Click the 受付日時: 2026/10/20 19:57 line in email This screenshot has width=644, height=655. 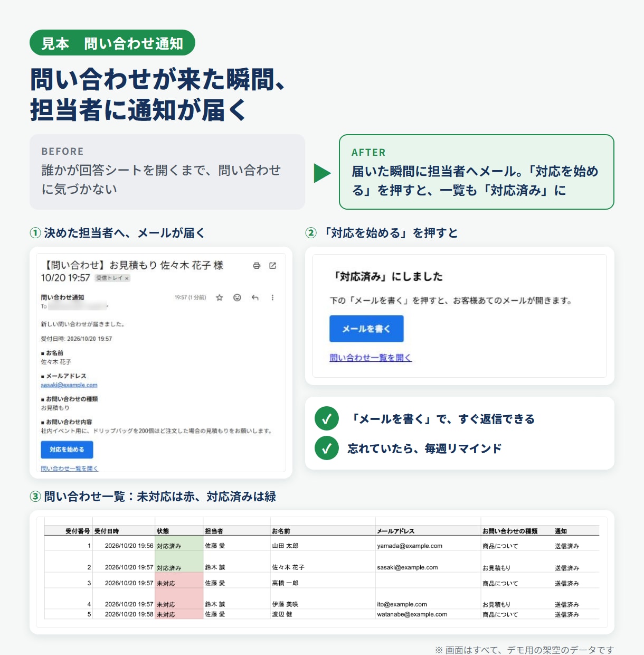[77, 339]
